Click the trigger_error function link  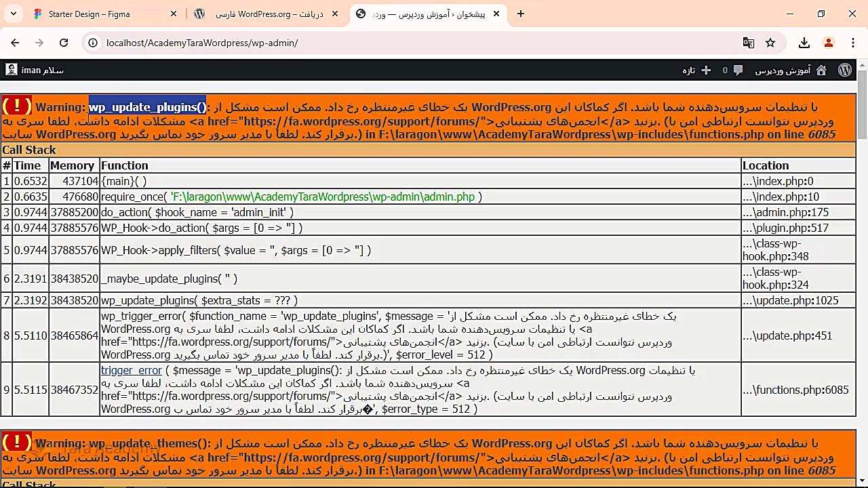pos(132,370)
